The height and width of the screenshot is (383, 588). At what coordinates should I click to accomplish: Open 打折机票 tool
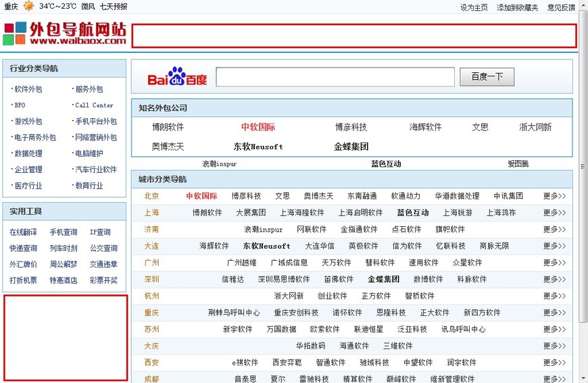tap(23, 281)
